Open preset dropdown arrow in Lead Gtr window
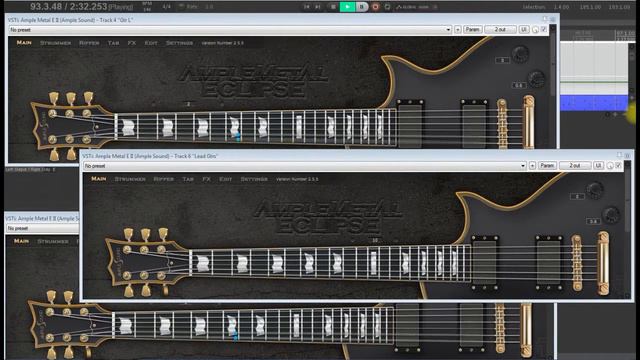Screen dimensions: 640x360 coord(523,166)
